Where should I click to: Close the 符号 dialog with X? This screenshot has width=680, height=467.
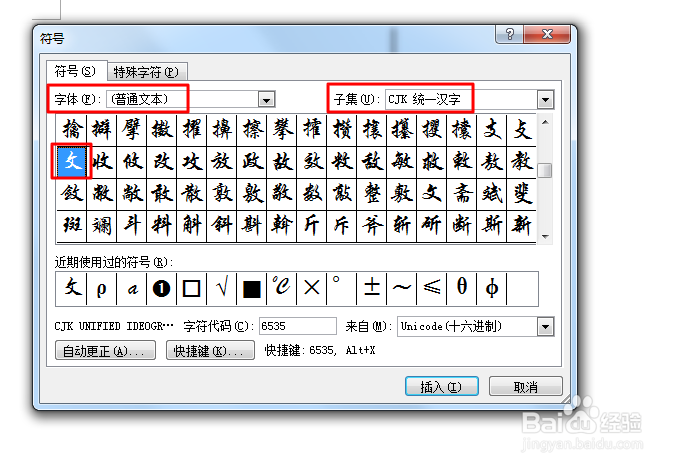pyautogui.click(x=547, y=34)
